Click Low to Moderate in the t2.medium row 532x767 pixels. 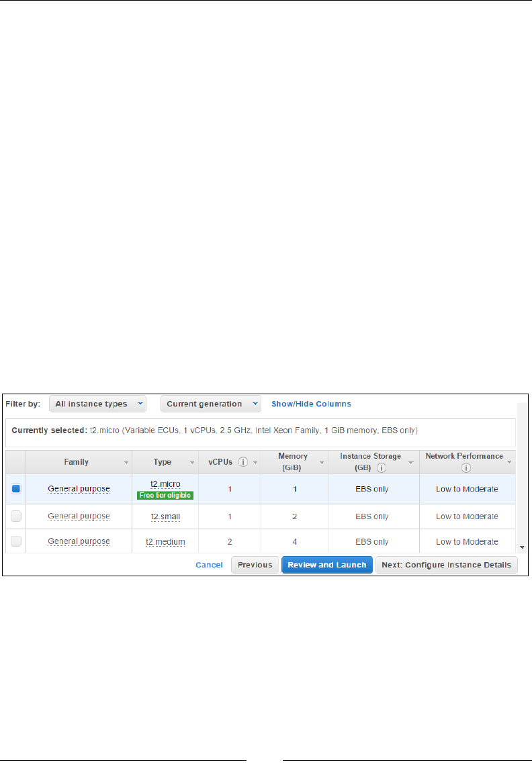[x=467, y=541]
